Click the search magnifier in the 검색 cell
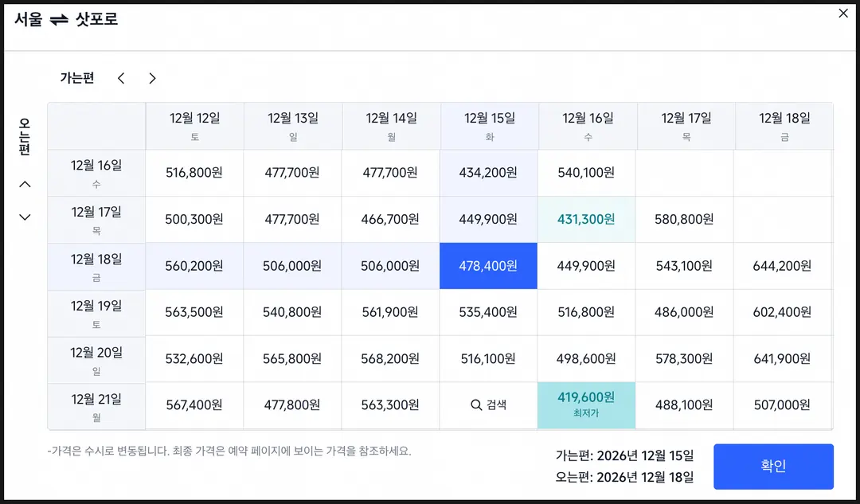The height and width of the screenshot is (504, 860). (476, 405)
